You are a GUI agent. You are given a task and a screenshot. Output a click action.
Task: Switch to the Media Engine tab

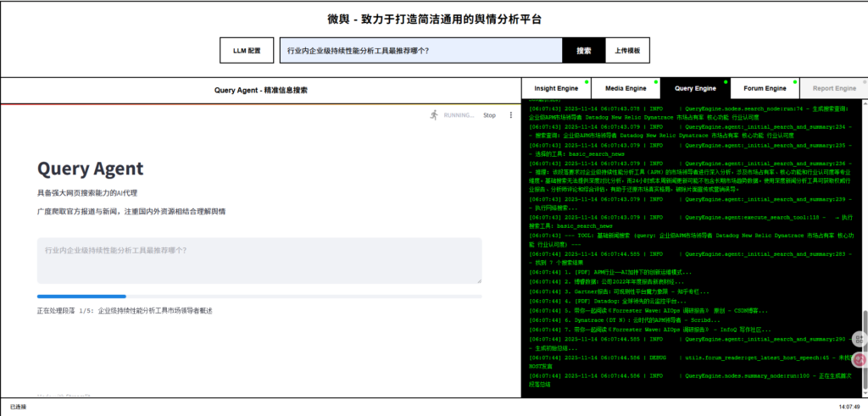point(626,88)
